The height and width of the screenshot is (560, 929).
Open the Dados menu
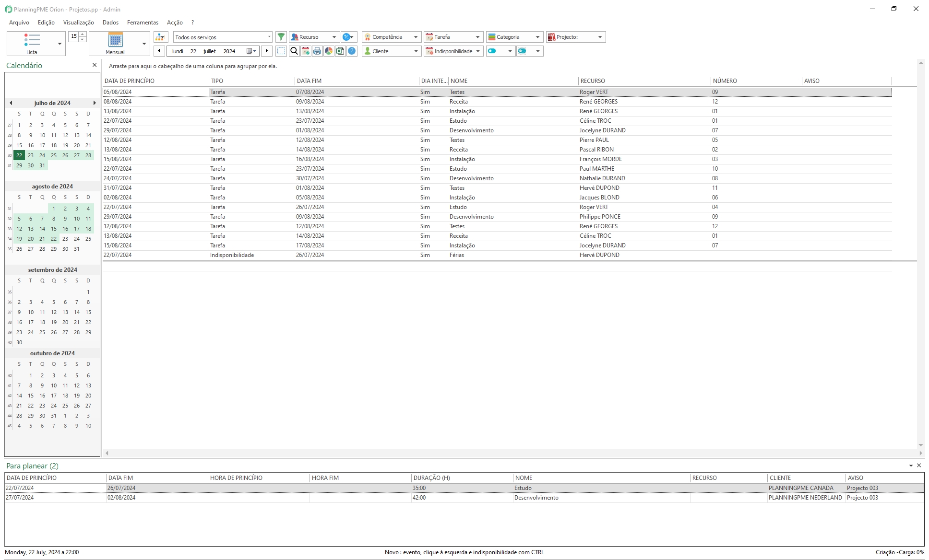click(x=110, y=23)
